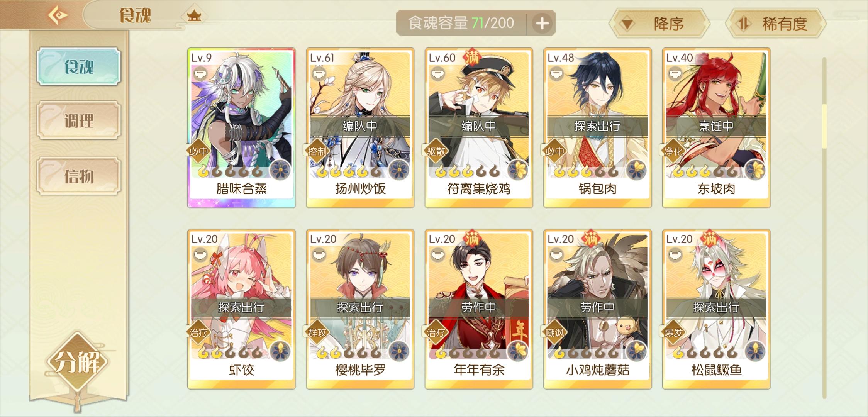868x417 pixels.
Task: Tap bowl icon on 锅包肉 card
Action: tap(556, 73)
